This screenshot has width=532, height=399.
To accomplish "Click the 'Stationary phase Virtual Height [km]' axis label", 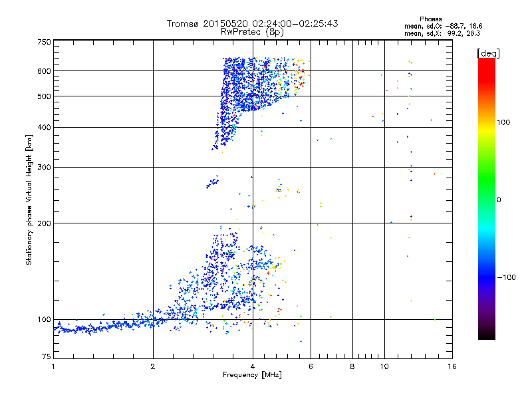I will [29, 200].
